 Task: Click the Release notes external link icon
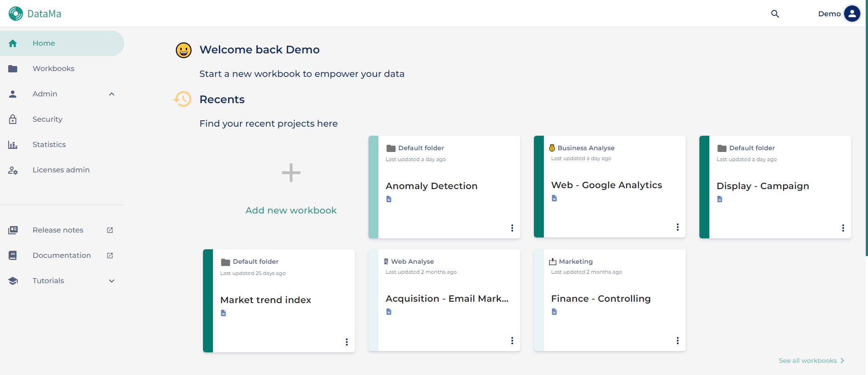tap(110, 230)
